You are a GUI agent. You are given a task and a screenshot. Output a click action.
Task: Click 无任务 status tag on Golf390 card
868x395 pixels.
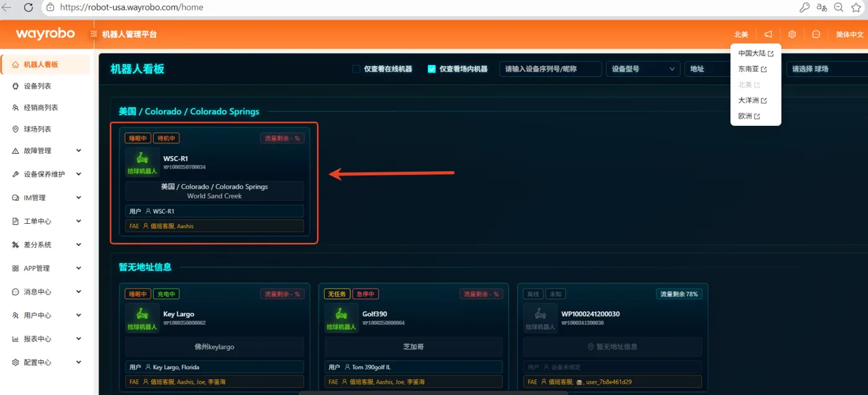coord(337,294)
